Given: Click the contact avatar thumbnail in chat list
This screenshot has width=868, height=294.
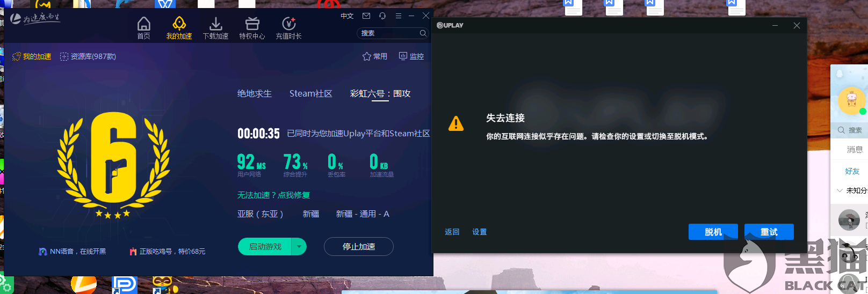Looking at the screenshot, I should click(849, 220).
